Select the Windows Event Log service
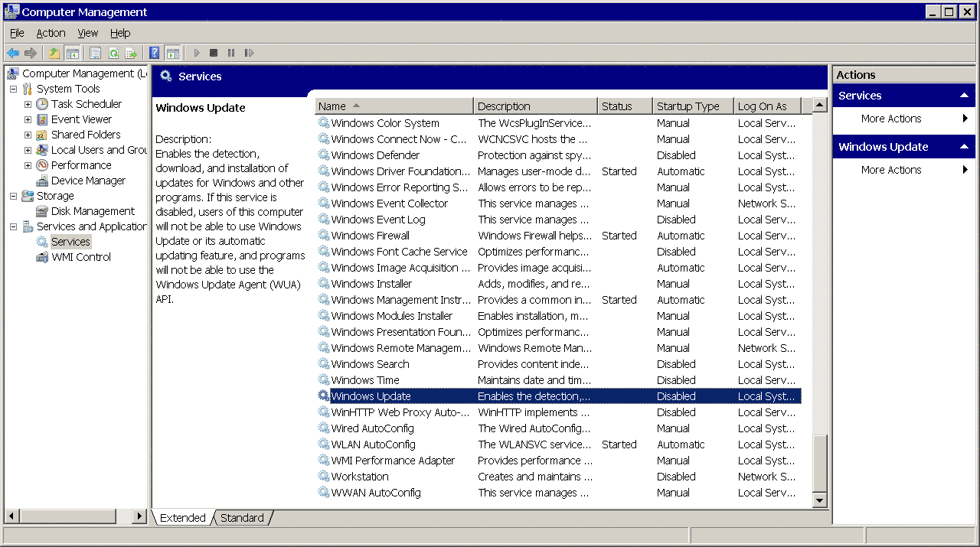The height and width of the screenshot is (547, 980). click(559, 220)
